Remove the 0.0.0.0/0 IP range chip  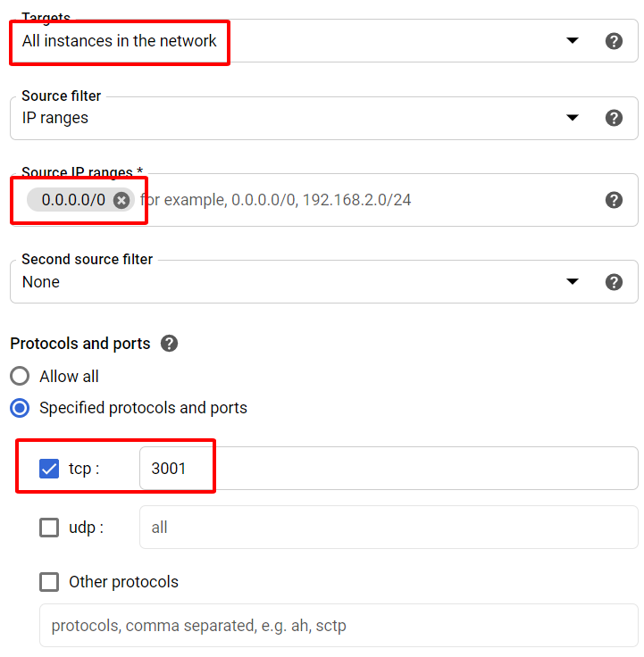pyautogui.click(x=121, y=200)
